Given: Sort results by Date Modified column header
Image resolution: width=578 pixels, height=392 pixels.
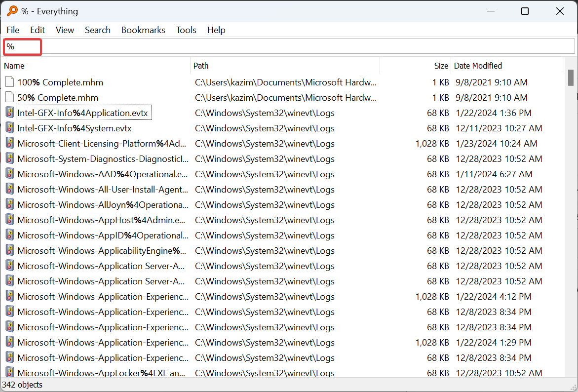Looking at the screenshot, I should [x=507, y=66].
